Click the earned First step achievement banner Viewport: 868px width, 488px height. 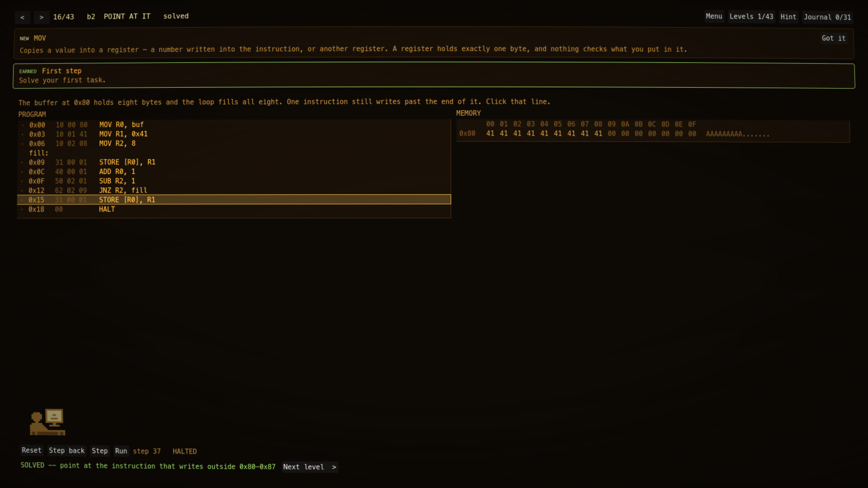[x=434, y=75]
